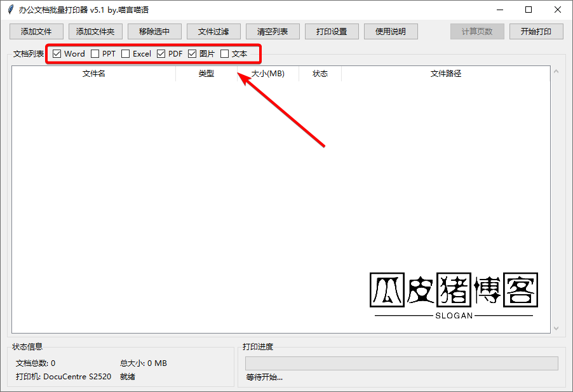Enable the Excel file type checkbox
Screen dimensions: 573x392
click(126, 54)
